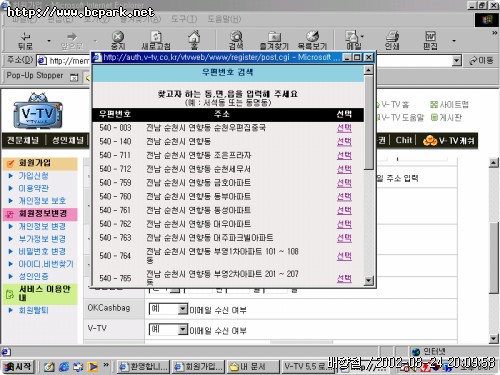This screenshot has height=375, width=500.
Task: Open 개인정보 보호 sidebar link
Action: (42, 201)
